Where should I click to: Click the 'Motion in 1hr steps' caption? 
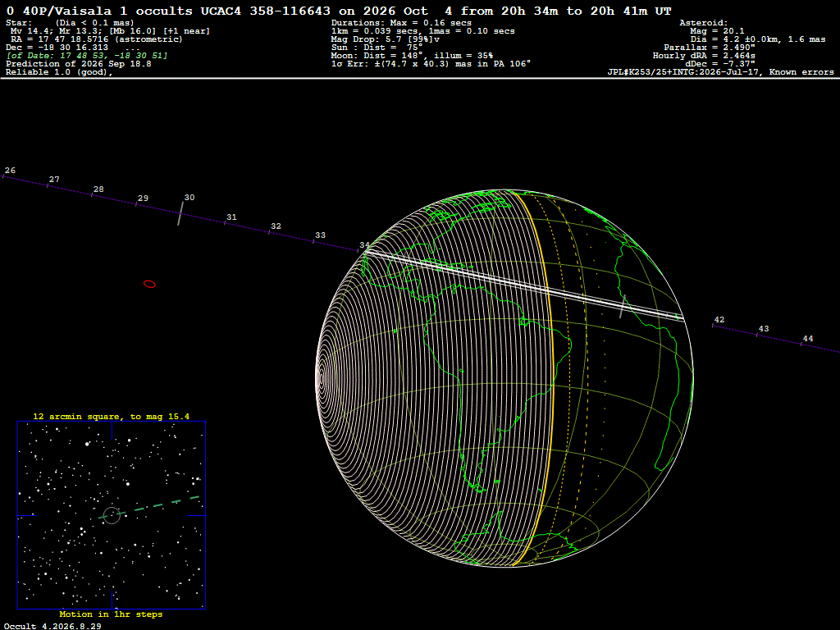(x=111, y=614)
